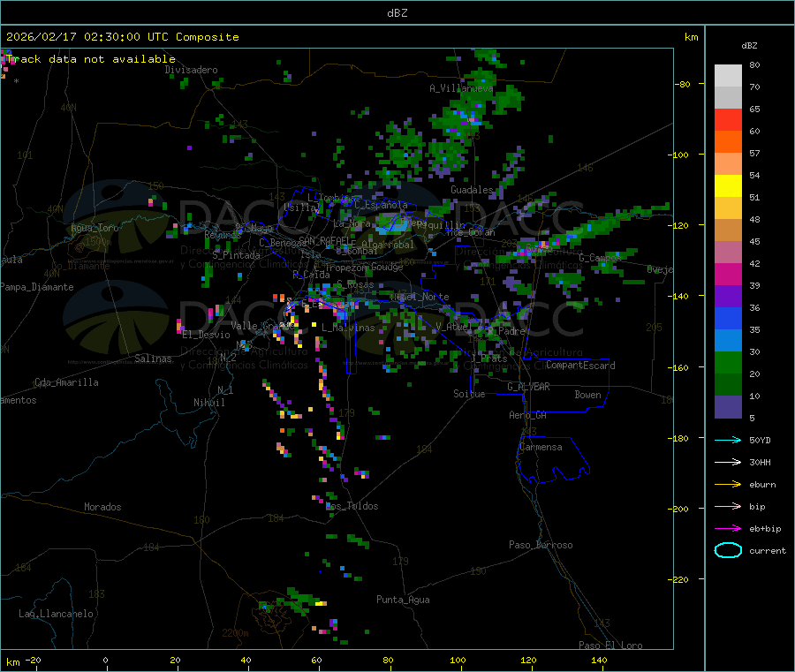
Task: Click the 'El_Desvio' map label
Action: pyautogui.click(x=206, y=335)
